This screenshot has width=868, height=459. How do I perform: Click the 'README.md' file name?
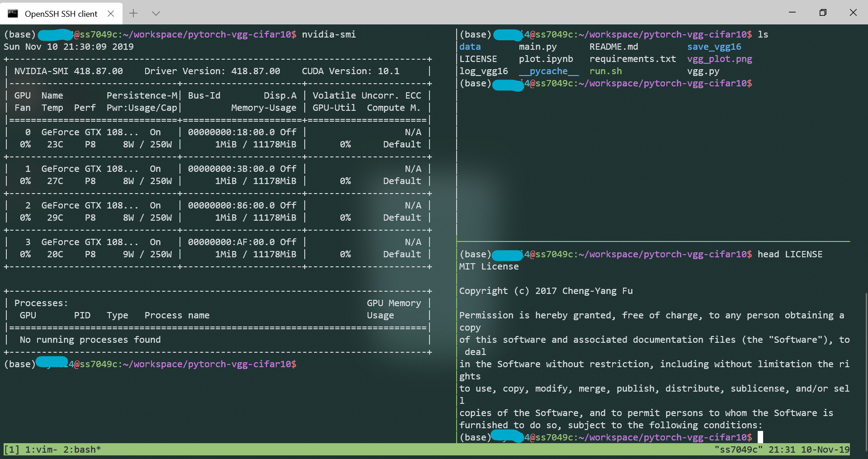(x=613, y=47)
